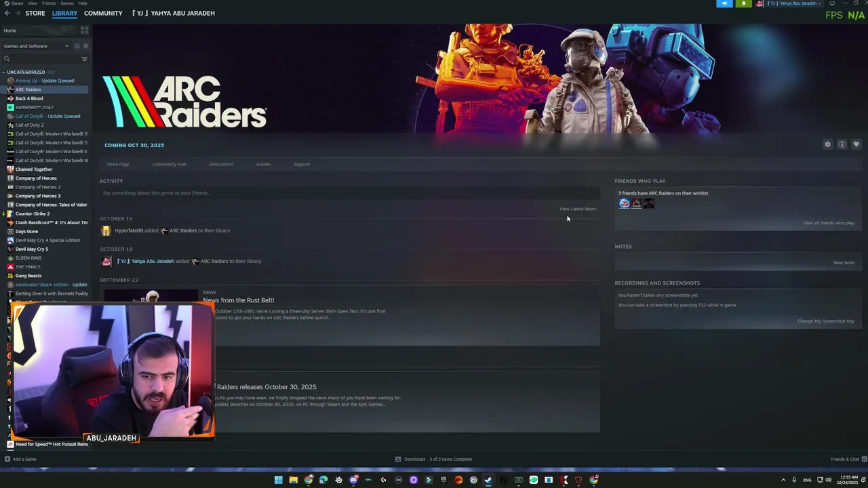Open the View menu
Screen dimensions: 868x488
33,3
